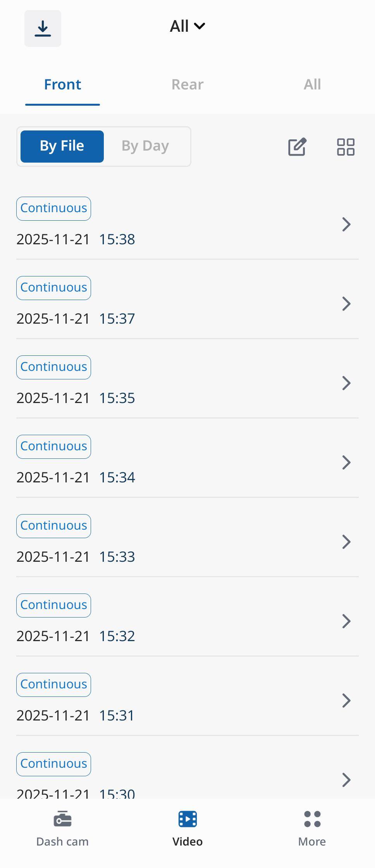Expand the All filter dropdown at top
The height and width of the screenshot is (868, 375).
pyautogui.click(x=187, y=26)
